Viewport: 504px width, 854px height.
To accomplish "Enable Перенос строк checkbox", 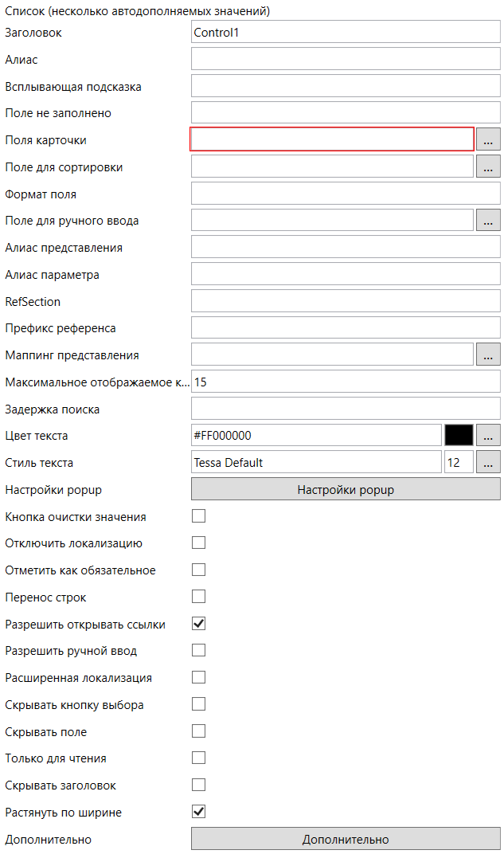I will click(199, 597).
